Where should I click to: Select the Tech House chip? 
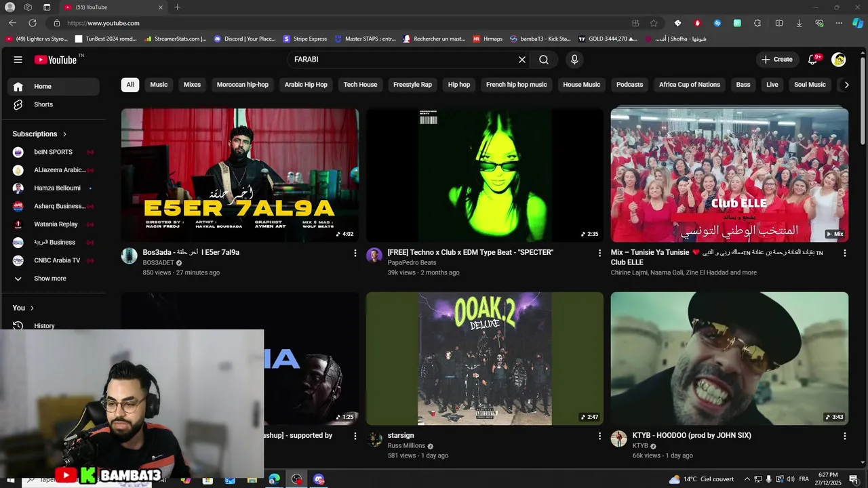tap(360, 85)
